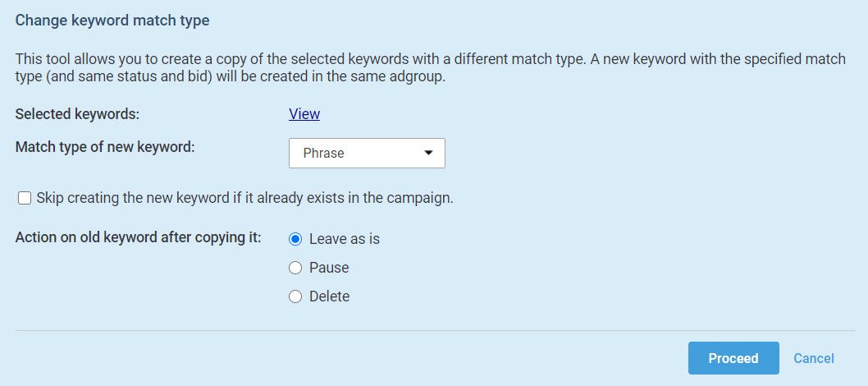The image size is (868, 386).
Task: Click the Phrase text in the match type box
Action: pyautogui.click(x=323, y=154)
